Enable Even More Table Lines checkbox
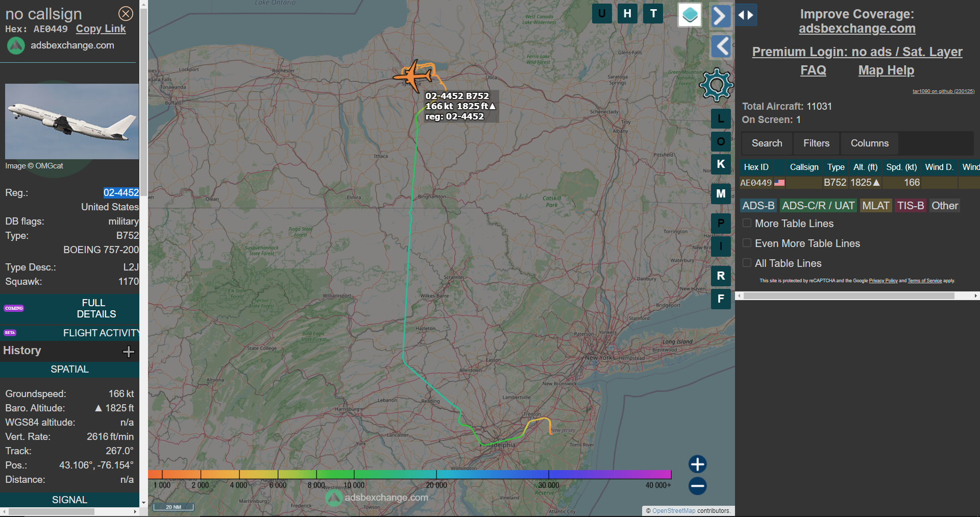980x517 pixels. 747,243
